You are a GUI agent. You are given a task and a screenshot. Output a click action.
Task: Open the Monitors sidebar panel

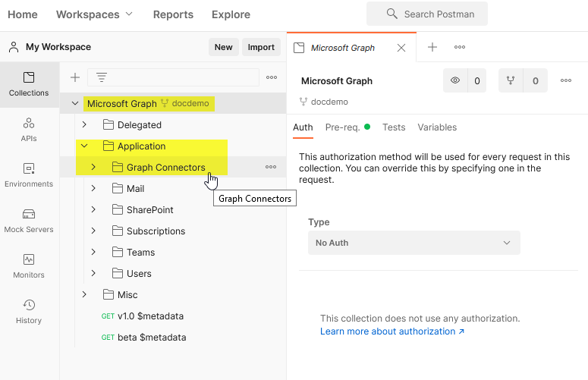coord(29,266)
